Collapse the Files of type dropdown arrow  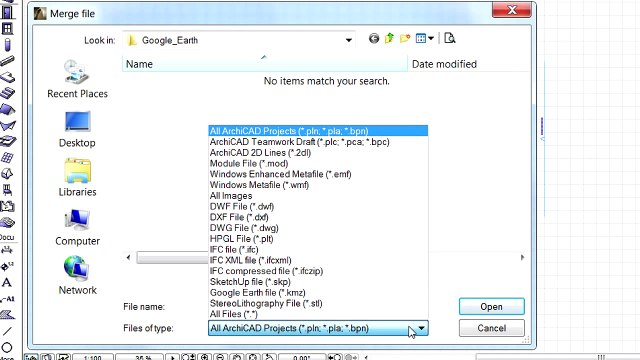[421, 328]
